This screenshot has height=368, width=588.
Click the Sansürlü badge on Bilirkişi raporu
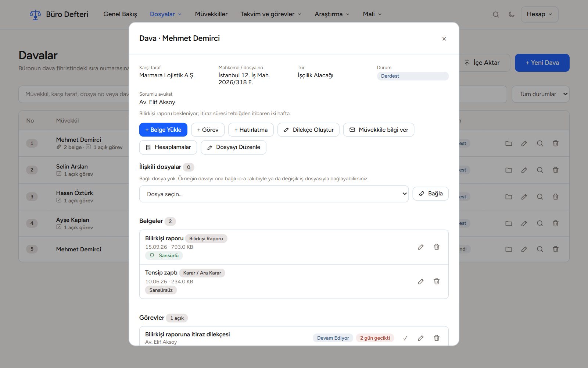164,255
